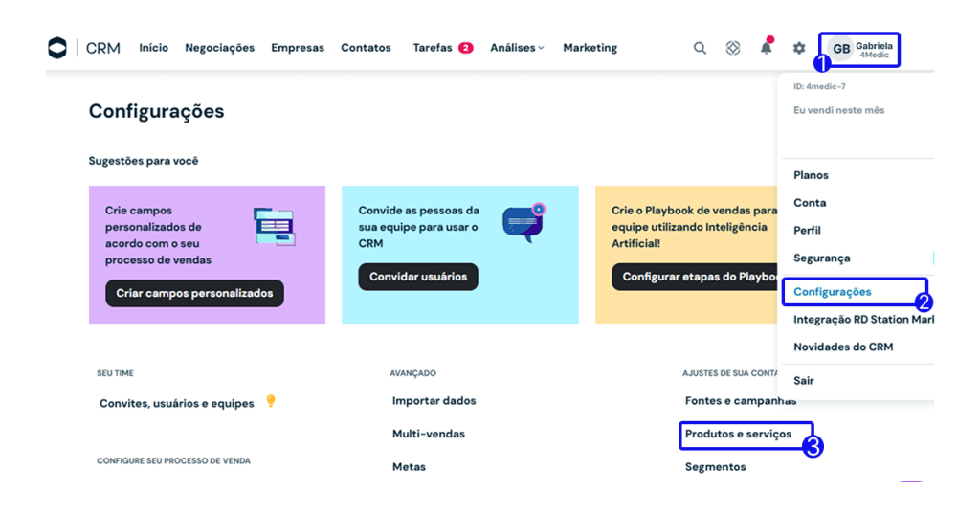Image resolution: width=980 pixels, height=515 pixels.
Task: Open Convites, usuários e equipes link
Action: tap(176, 403)
